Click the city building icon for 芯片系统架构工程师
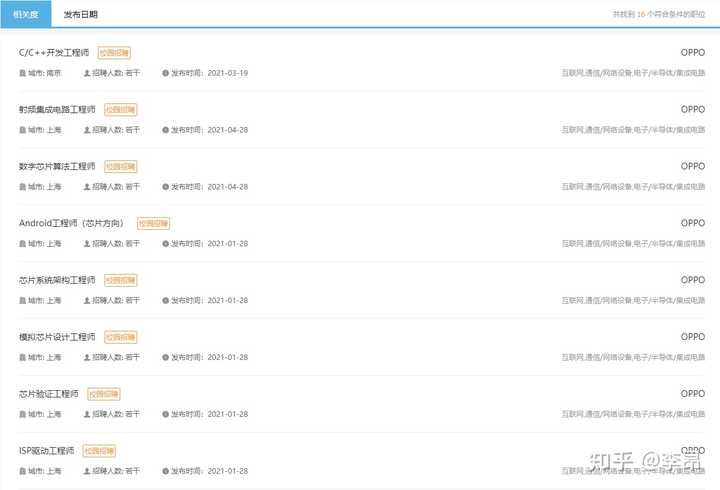The width and height of the screenshot is (720, 490). 22,301
